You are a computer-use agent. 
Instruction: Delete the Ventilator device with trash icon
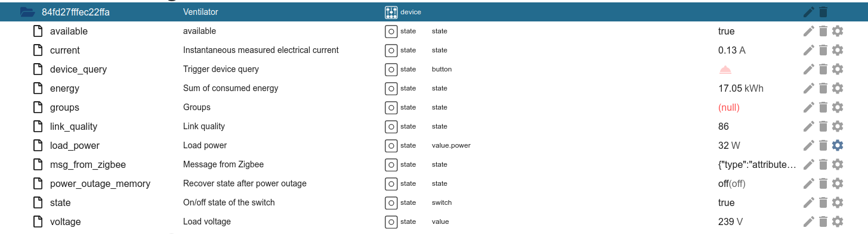(x=823, y=12)
